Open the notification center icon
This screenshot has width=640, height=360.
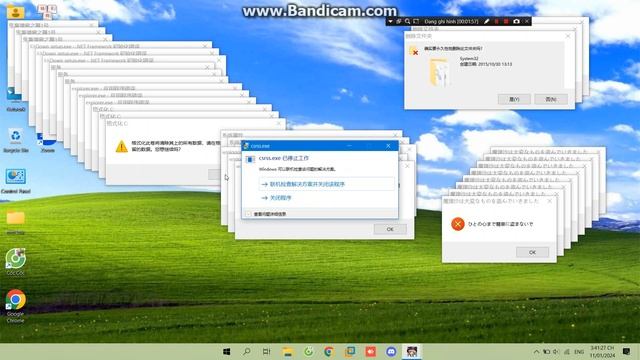[x=627, y=351]
